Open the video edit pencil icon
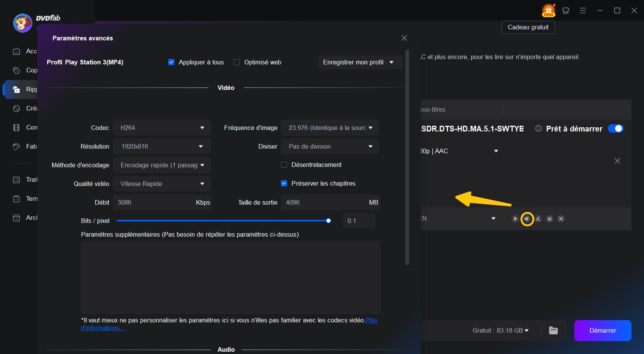The image size is (644, 354). tap(538, 219)
